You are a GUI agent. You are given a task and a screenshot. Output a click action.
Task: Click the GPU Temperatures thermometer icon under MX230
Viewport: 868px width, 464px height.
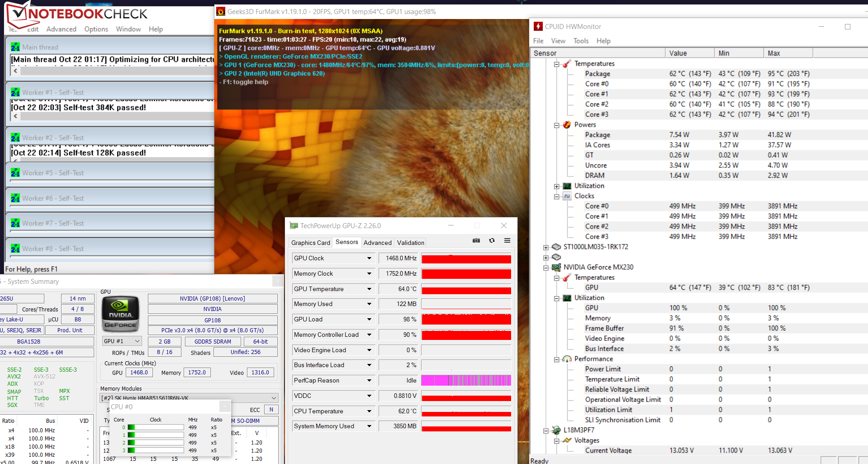[x=567, y=277]
